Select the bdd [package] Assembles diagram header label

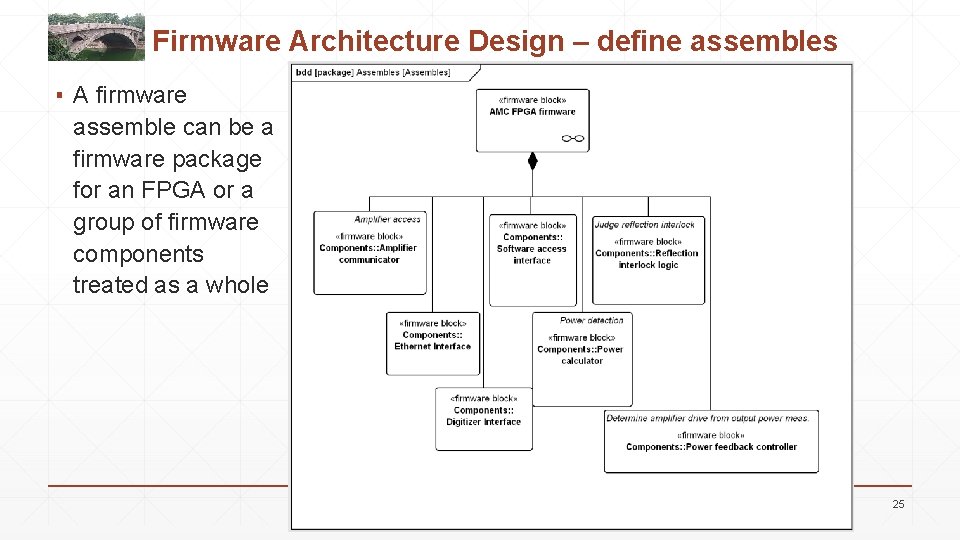coord(373,72)
